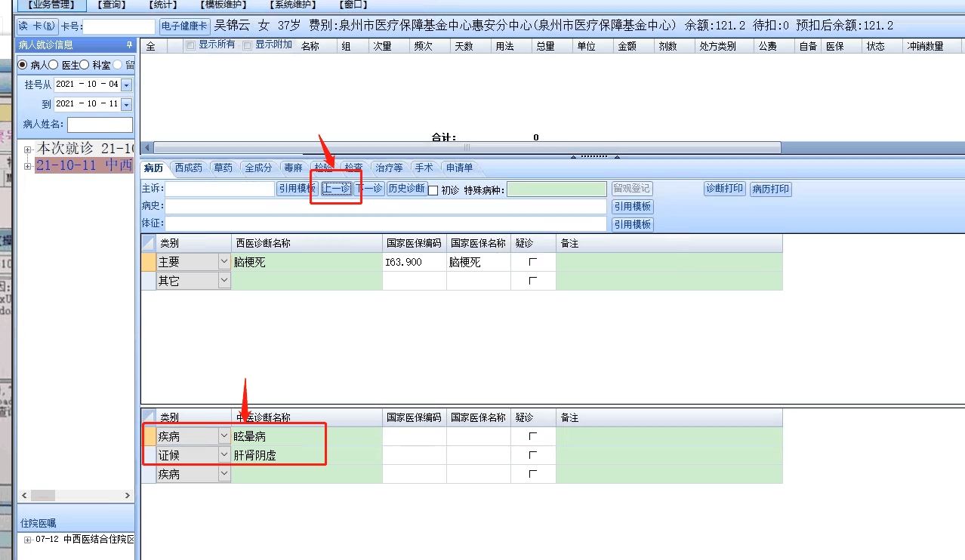Viewport: 965px width, 560px height.
Task: Click the I63.900 code cell
Action: 415,262
